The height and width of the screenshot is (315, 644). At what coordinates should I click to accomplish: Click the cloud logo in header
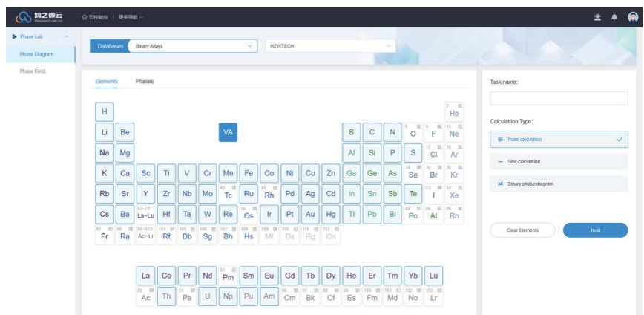(24, 16)
